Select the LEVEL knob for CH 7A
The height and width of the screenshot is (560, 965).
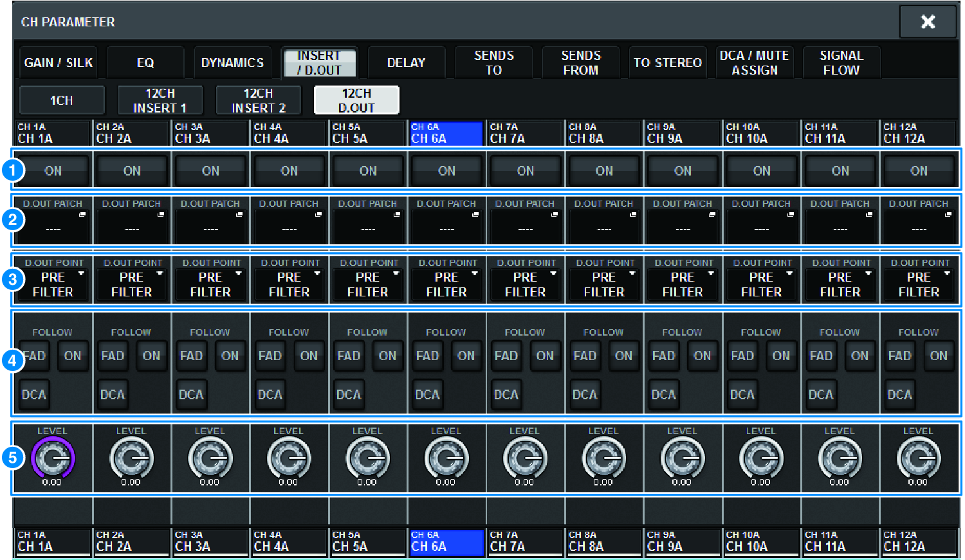[x=525, y=458]
